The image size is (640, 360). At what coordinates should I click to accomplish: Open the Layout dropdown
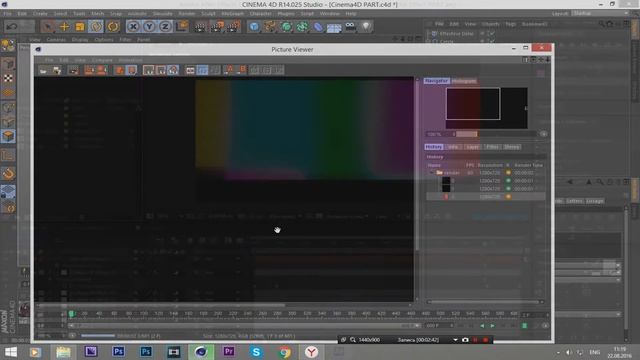point(600,13)
